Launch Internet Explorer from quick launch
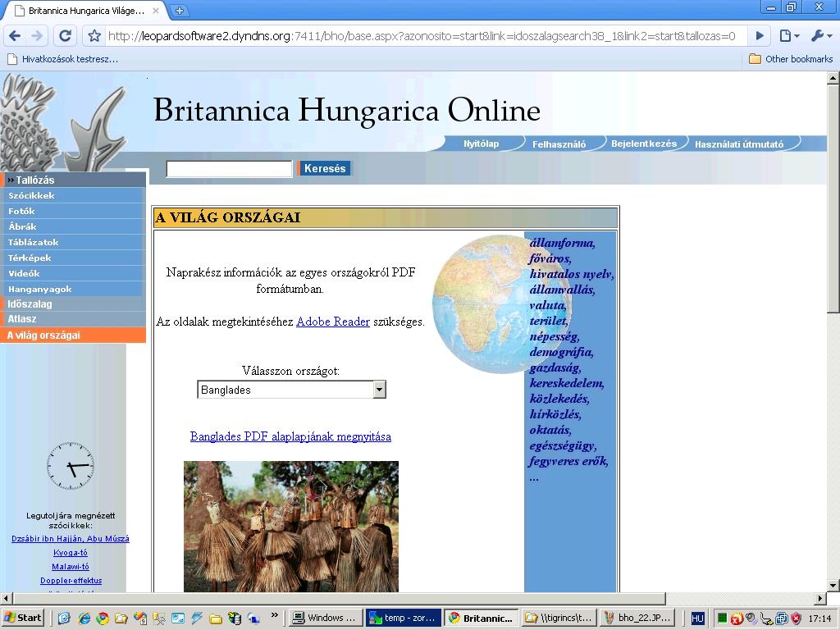The height and width of the screenshot is (630, 840). click(x=84, y=619)
